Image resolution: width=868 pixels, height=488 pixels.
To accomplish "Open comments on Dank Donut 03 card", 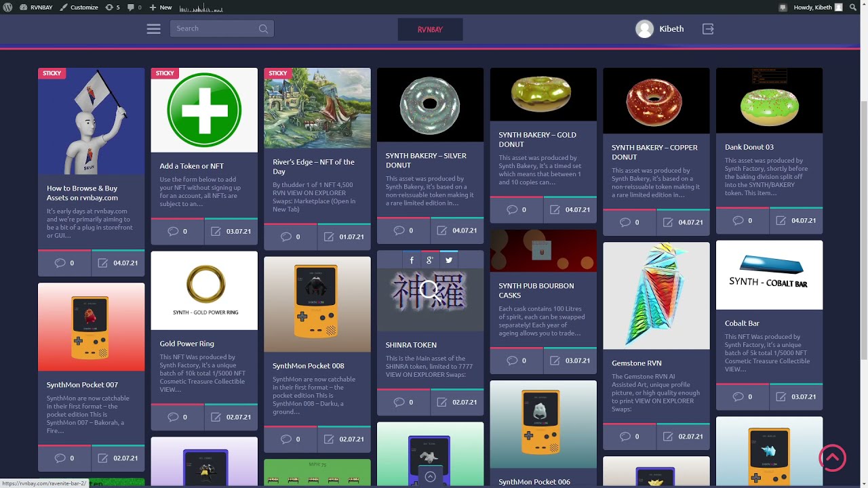I will (x=743, y=220).
